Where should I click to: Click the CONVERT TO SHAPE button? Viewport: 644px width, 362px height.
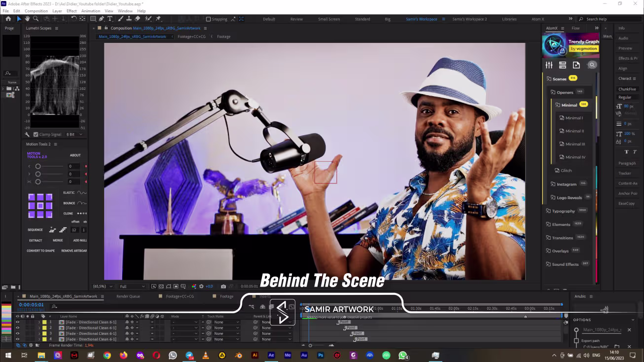(40, 251)
